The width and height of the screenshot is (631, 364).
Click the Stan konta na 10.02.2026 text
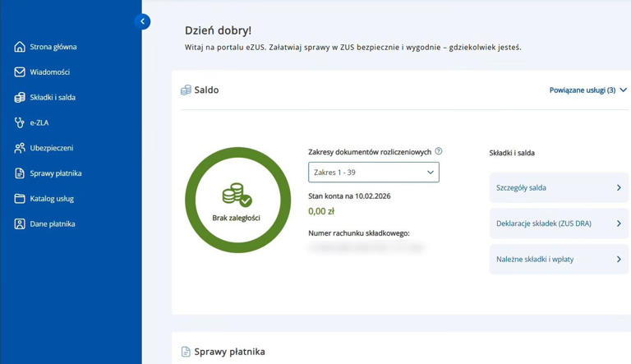tap(349, 196)
